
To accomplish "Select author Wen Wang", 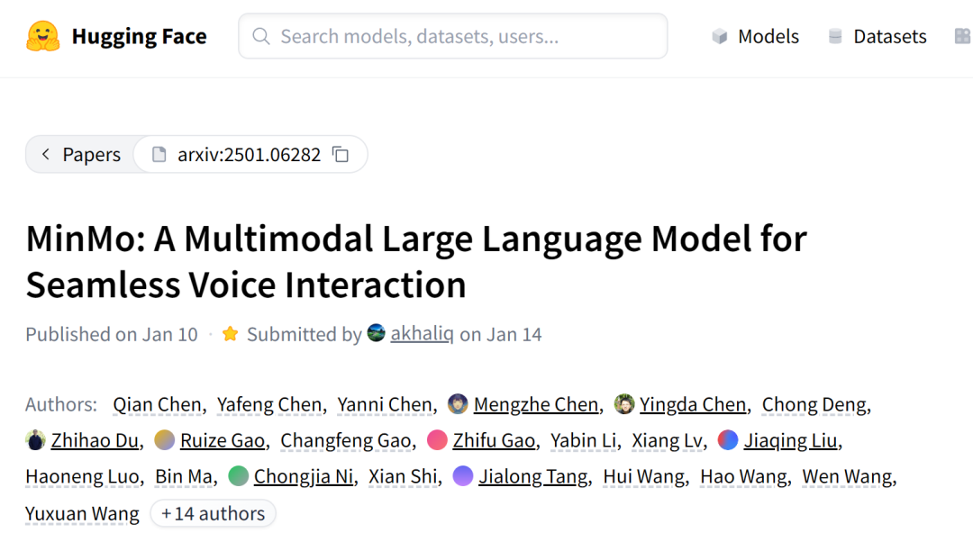I will tap(847, 476).
